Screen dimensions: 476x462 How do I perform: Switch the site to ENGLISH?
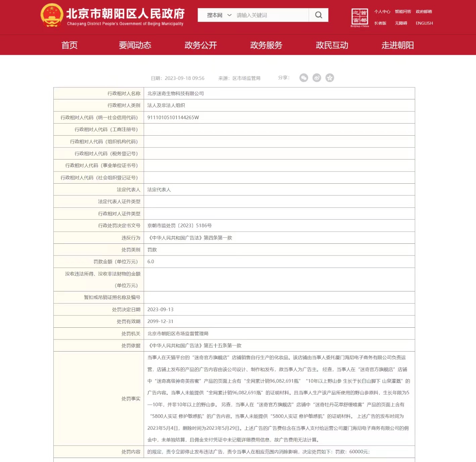[x=424, y=23]
